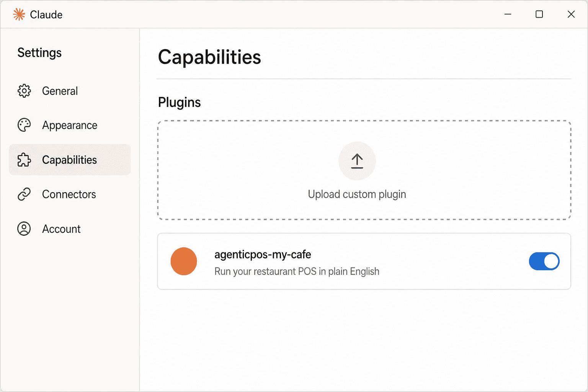Click the agenticpos-my-cafe plugin name
The width and height of the screenshot is (588, 392).
pyautogui.click(x=263, y=255)
